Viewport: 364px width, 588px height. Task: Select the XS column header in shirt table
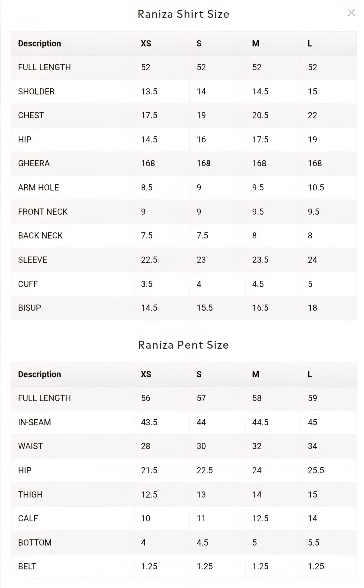[x=146, y=44]
